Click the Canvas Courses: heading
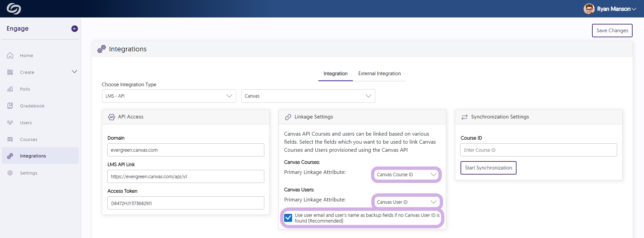The image size is (644, 238). coord(302,162)
